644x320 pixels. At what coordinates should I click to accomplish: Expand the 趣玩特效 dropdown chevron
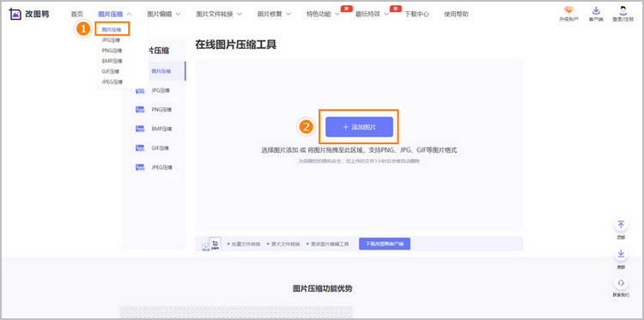pos(386,15)
